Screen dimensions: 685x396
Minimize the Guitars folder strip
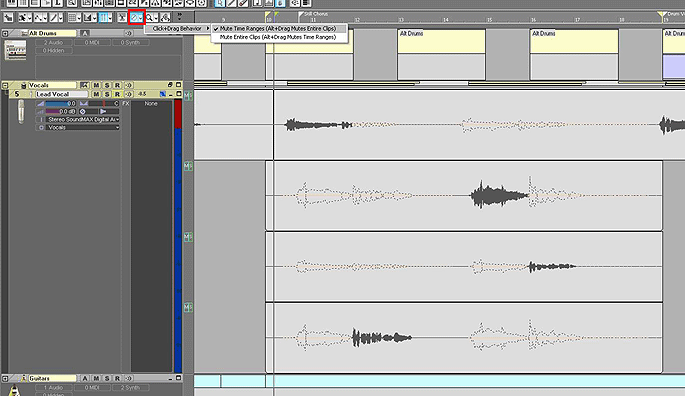click(x=170, y=379)
